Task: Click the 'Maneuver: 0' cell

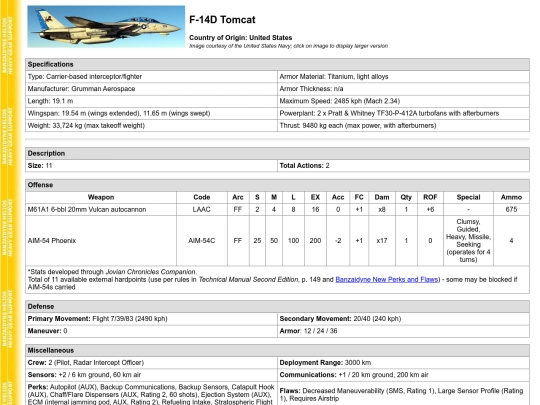Action: [x=151, y=331]
